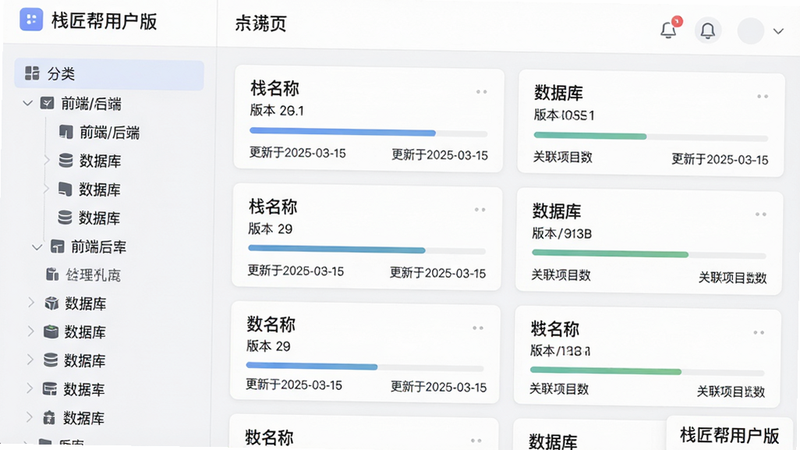Select the dimmed clipboard-icon row under 前端后率
The image size is (800, 450).
[x=83, y=275]
